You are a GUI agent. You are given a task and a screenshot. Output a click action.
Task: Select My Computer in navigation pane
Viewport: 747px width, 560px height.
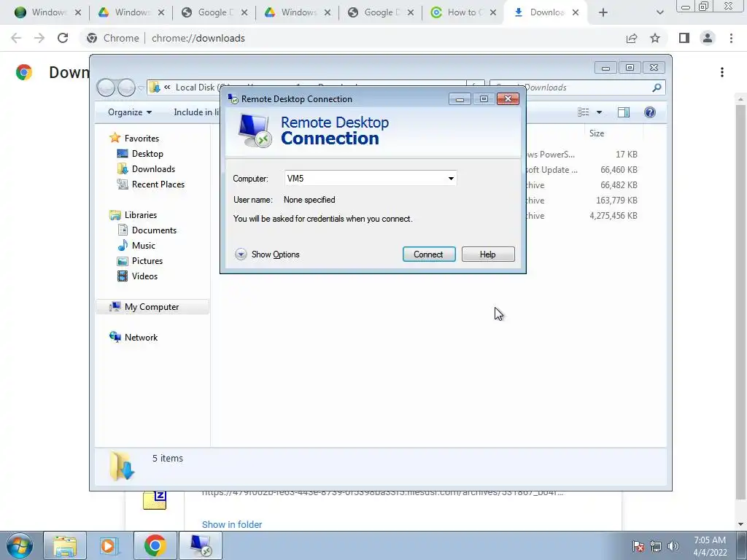(152, 307)
